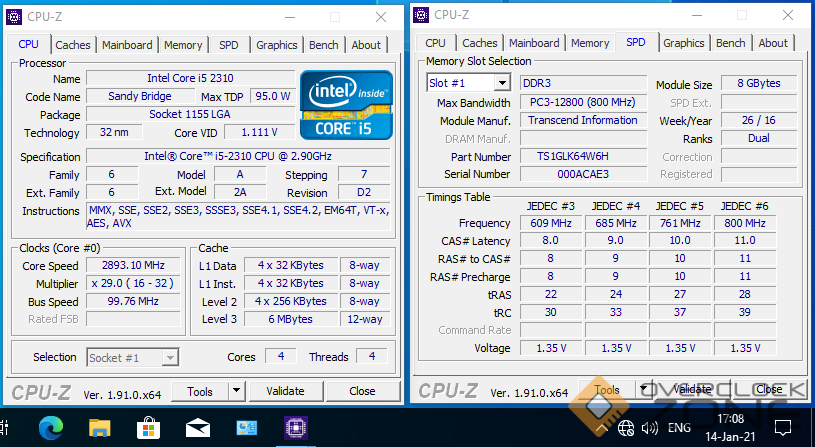Click the JEDEC #3 frequency 609 MHz

[x=551, y=224]
